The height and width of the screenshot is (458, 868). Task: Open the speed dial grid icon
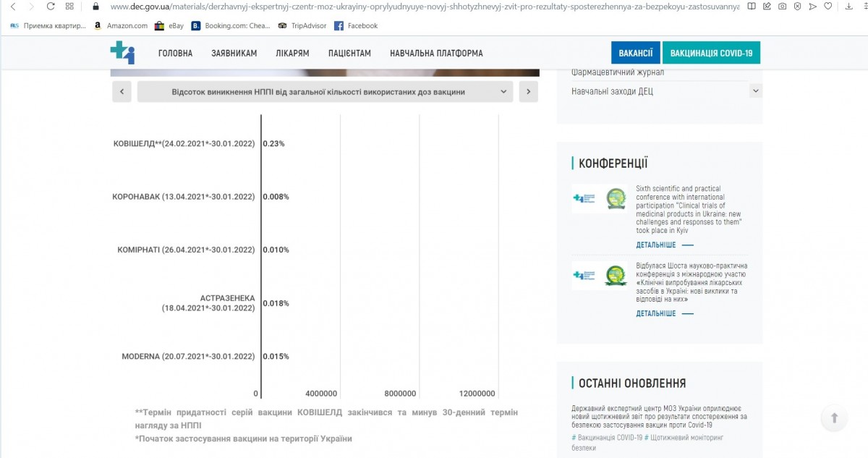click(x=69, y=7)
